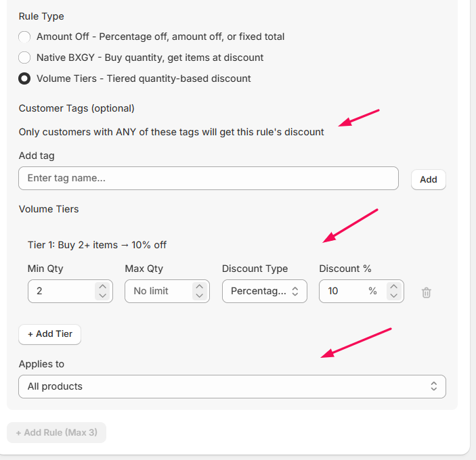Decrease Discount % with down arrow
476x460 pixels.
393,296
